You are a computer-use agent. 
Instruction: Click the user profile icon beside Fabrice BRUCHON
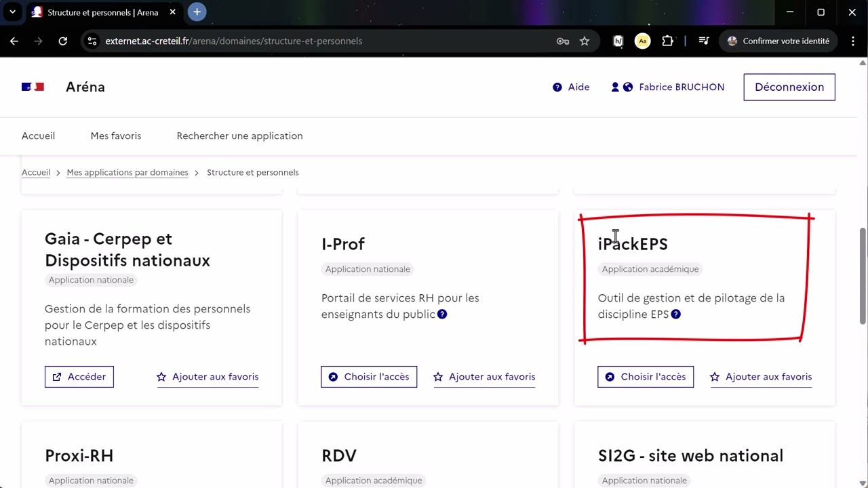[615, 87]
